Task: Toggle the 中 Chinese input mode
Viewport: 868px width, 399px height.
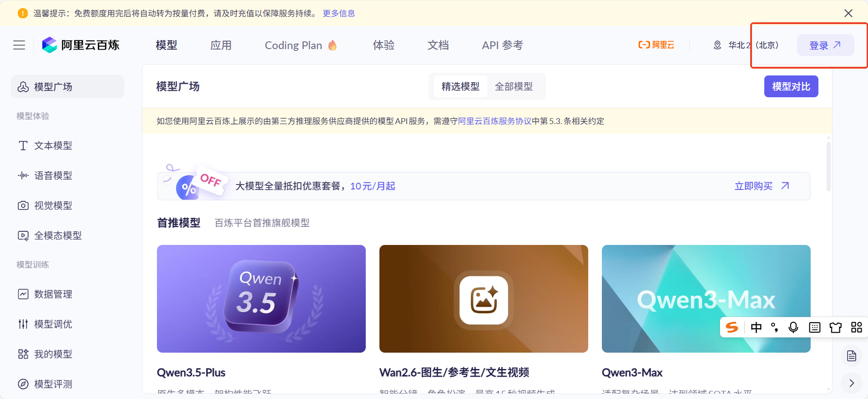Action: (756, 327)
